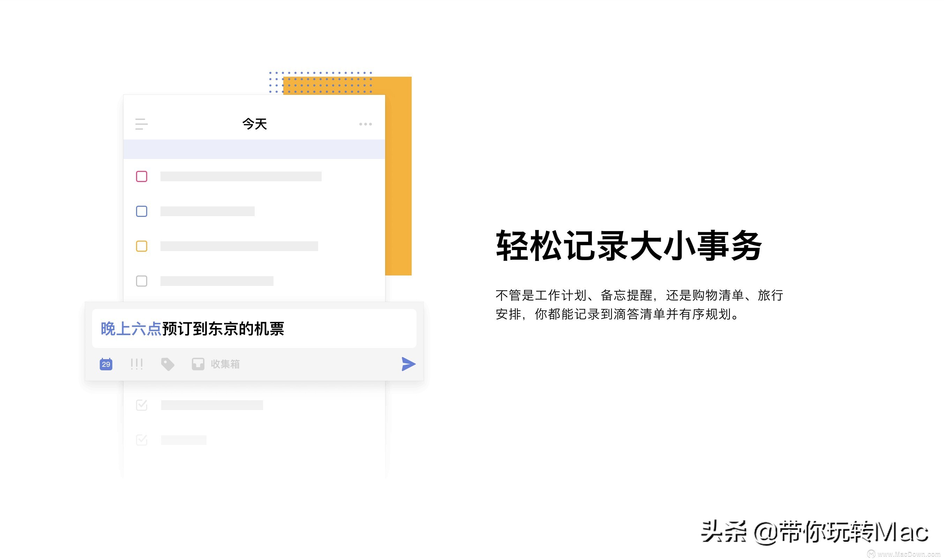Open the 收集箱 list selector icon
The height and width of the screenshot is (560, 944).
[198, 364]
